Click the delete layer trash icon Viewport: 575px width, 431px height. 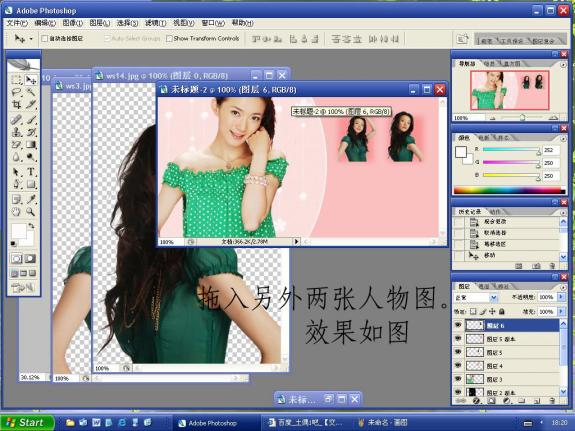tap(553, 401)
